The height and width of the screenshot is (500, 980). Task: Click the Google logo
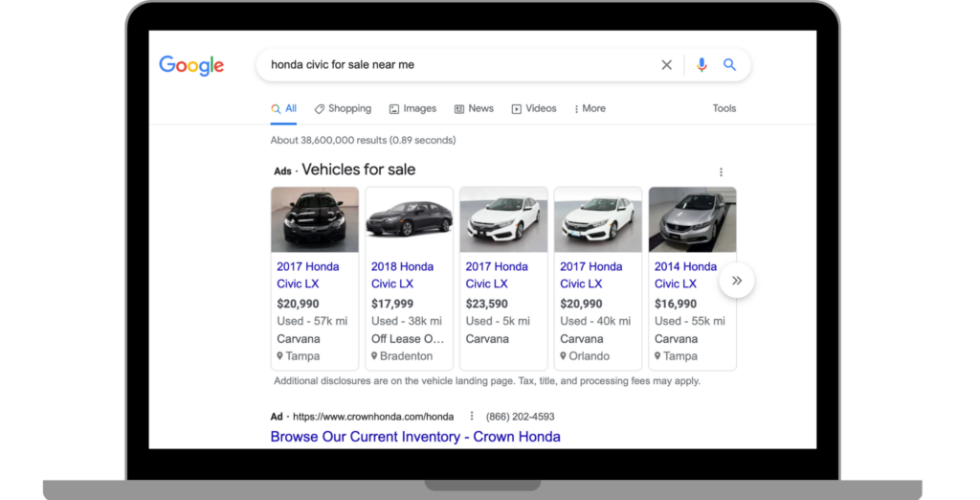coord(191,65)
